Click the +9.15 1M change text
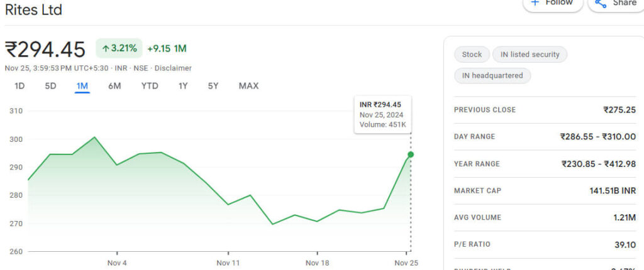The image size is (644, 270). (x=167, y=48)
